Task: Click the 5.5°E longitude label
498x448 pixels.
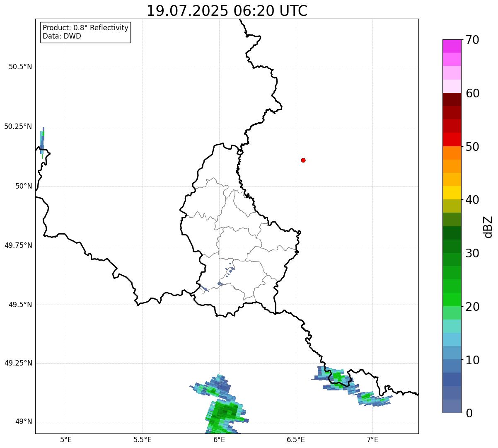Action: [143, 440]
